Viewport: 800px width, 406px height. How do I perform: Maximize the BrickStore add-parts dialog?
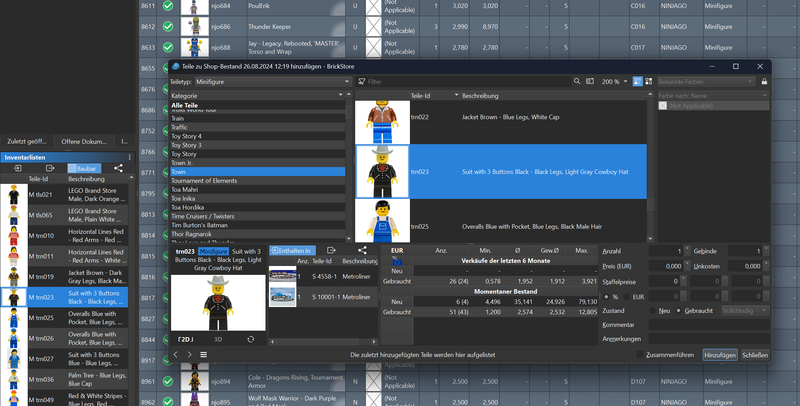pos(736,66)
